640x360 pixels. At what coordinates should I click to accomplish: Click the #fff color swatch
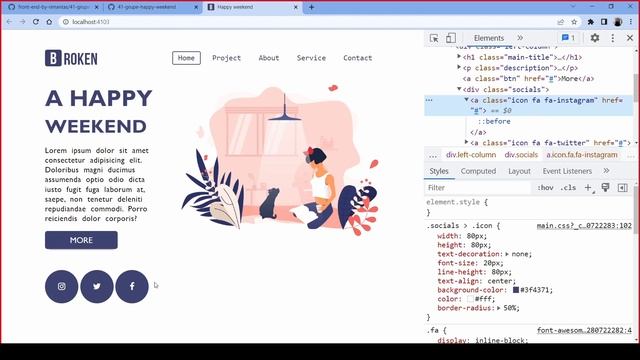tap(470, 299)
